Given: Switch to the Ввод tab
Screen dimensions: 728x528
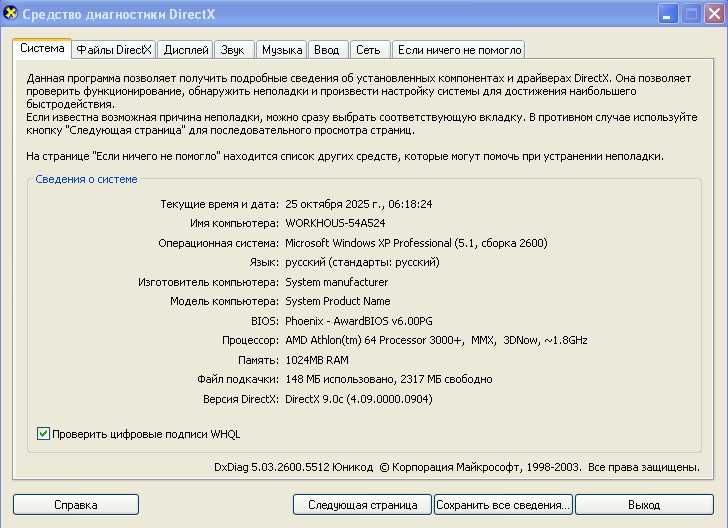Looking at the screenshot, I should [326, 50].
